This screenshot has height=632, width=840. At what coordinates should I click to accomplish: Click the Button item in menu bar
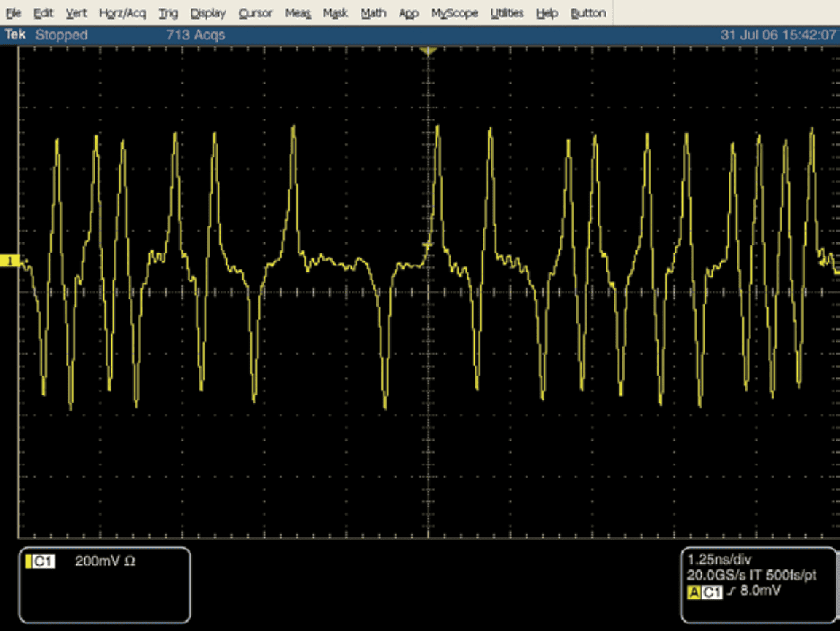pyautogui.click(x=587, y=13)
